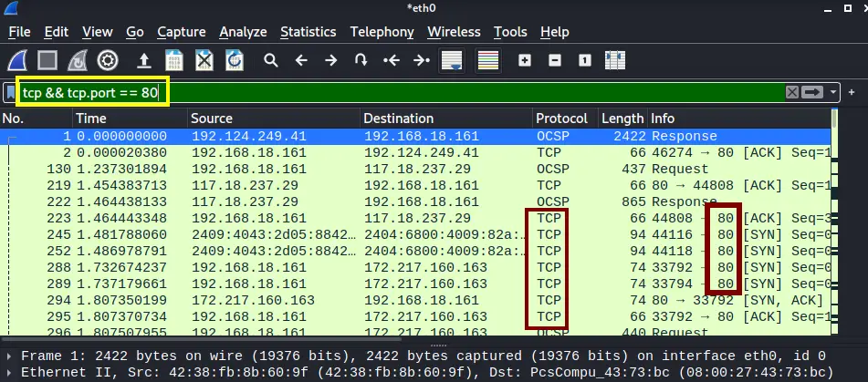This screenshot has width=868, height=382.
Task: Sort by the Destination column header
Action: [x=446, y=119]
